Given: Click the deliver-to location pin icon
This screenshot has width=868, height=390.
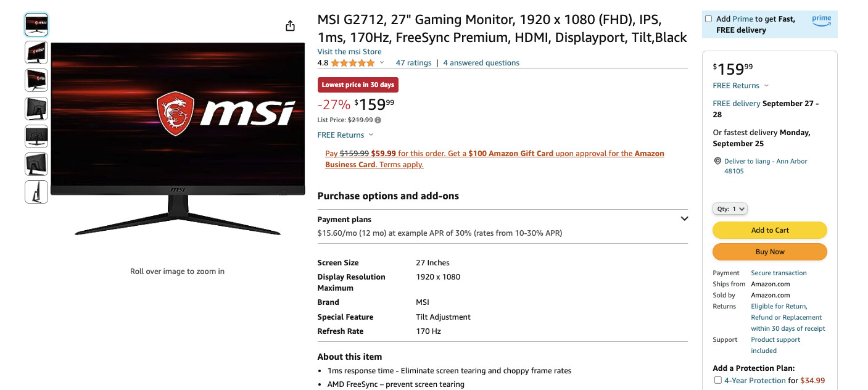Looking at the screenshot, I should click(717, 161).
